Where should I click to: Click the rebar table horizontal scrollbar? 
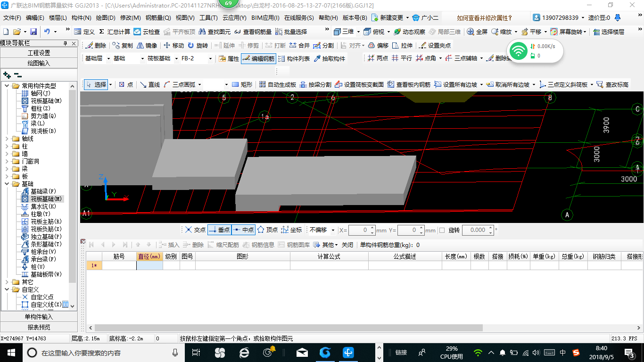(x=289, y=328)
